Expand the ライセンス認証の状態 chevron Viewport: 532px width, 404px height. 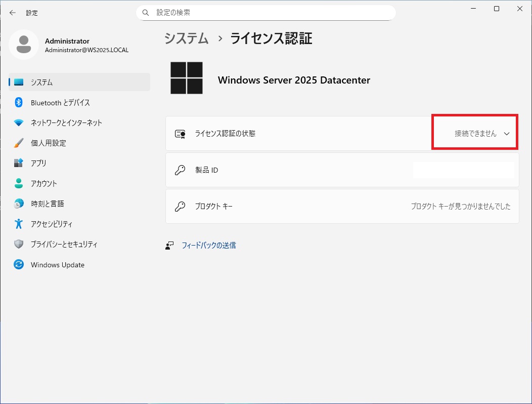pos(507,134)
